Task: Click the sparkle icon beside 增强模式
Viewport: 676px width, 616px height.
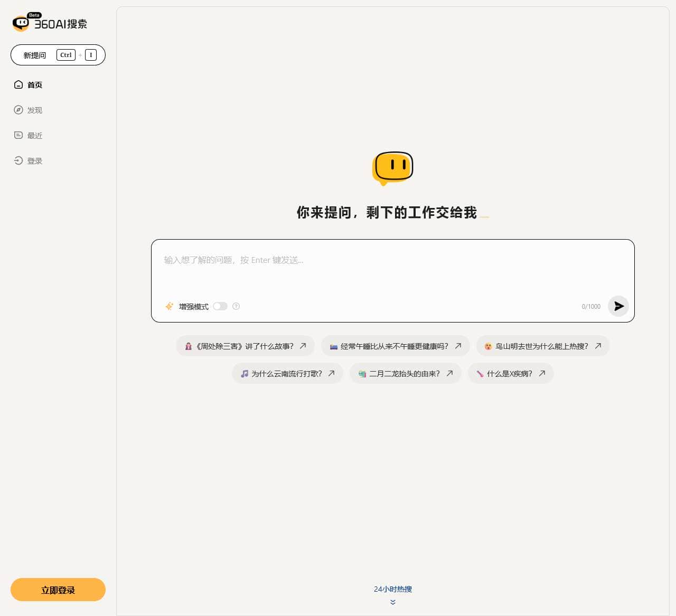Action: point(168,306)
